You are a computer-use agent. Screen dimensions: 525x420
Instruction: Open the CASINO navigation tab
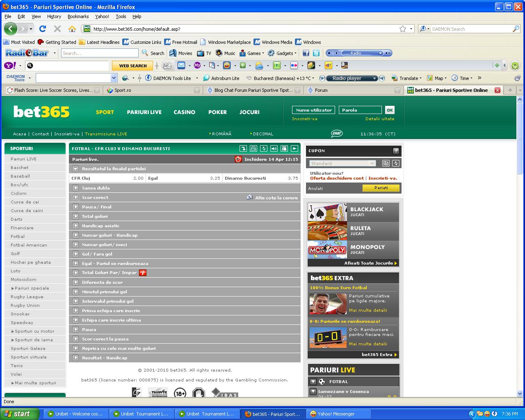coord(184,112)
